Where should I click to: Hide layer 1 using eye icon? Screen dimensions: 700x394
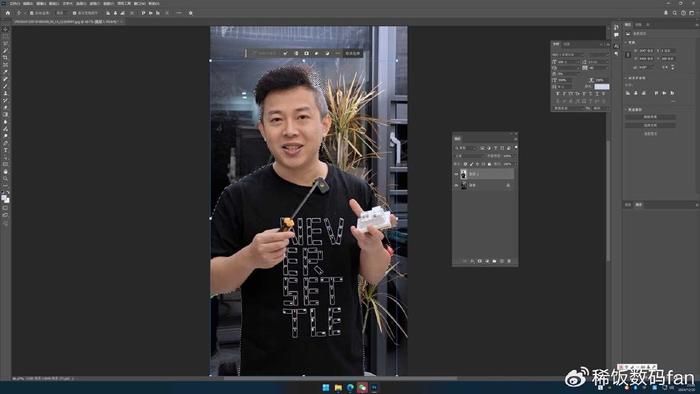[x=456, y=174]
